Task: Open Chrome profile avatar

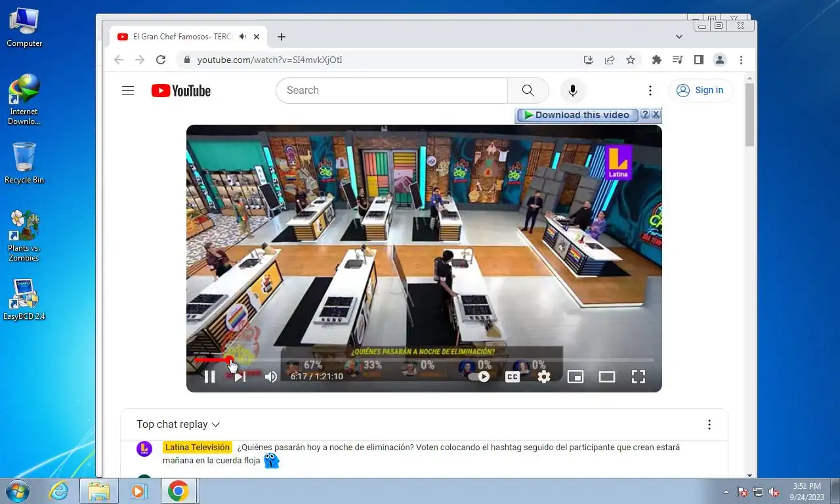Action: click(x=720, y=60)
